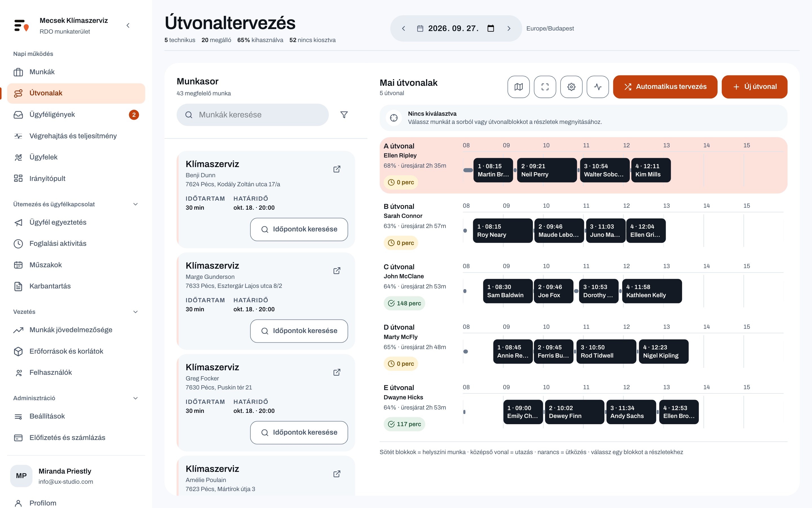
Task: Open Munkák in the sidebar
Action: click(x=76, y=72)
